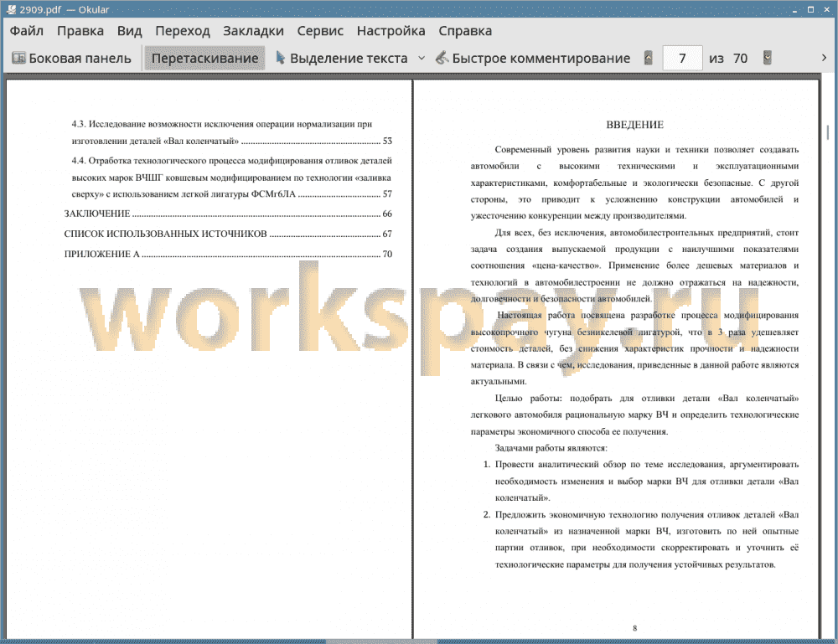This screenshot has width=838, height=644.
Task: Click contents entry 4.3 Исследование возможности
Action: (x=232, y=132)
